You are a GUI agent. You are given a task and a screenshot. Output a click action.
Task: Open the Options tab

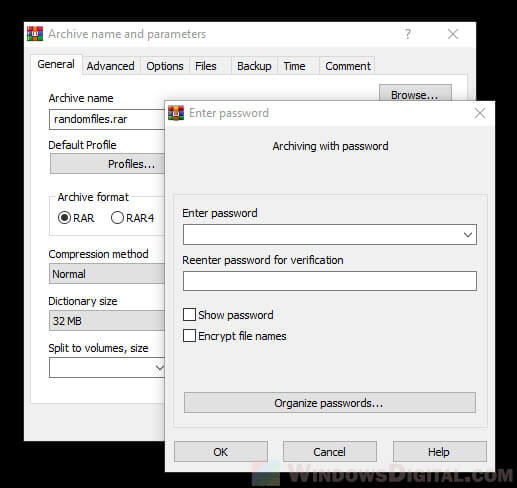click(x=165, y=66)
